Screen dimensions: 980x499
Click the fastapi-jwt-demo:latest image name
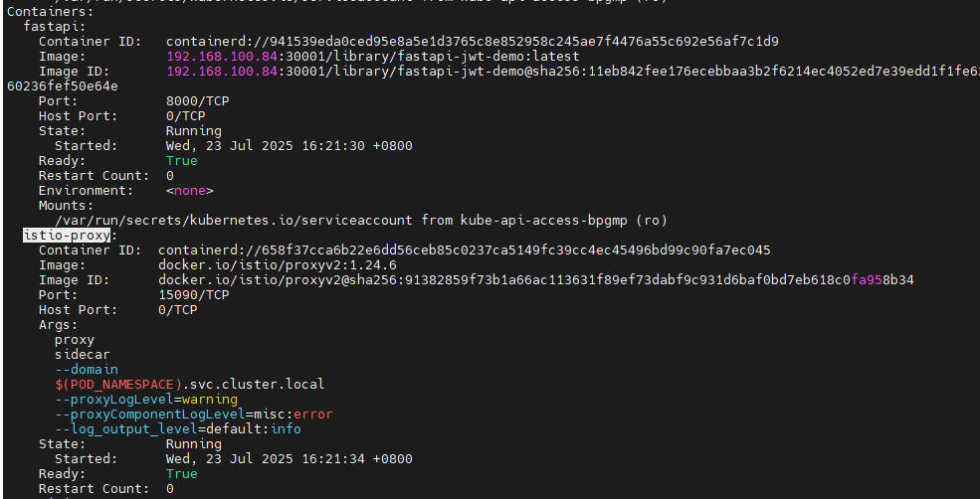click(489, 57)
